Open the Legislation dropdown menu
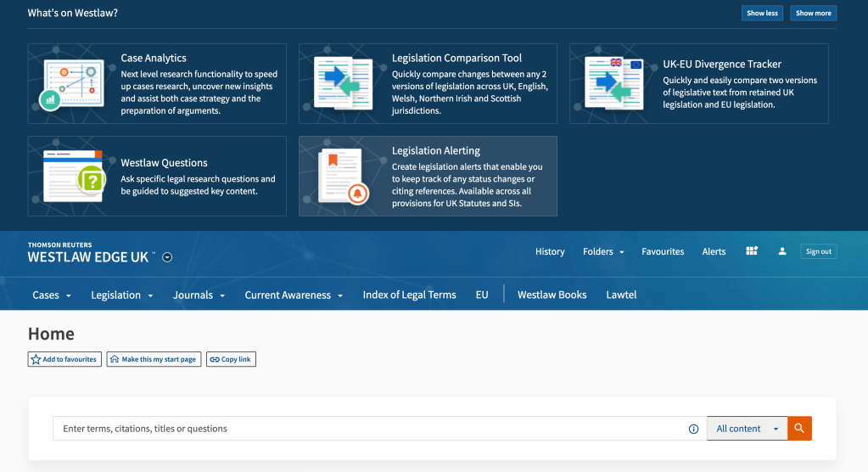868x472 pixels. pyautogui.click(x=122, y=295)
